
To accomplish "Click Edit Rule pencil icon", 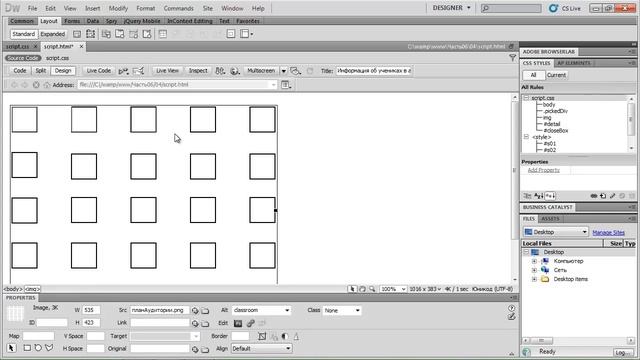I will click(x=613, y=196).
